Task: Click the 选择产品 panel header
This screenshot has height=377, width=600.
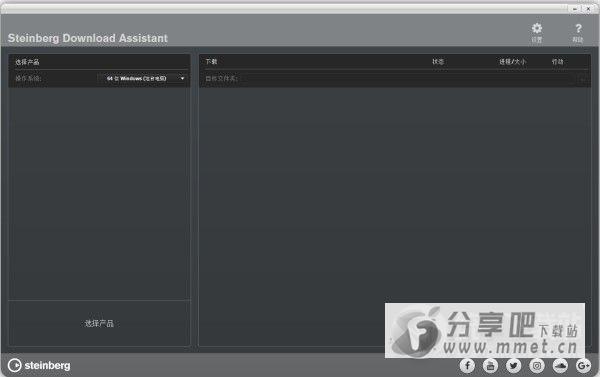Action: (x=27, y=62)
